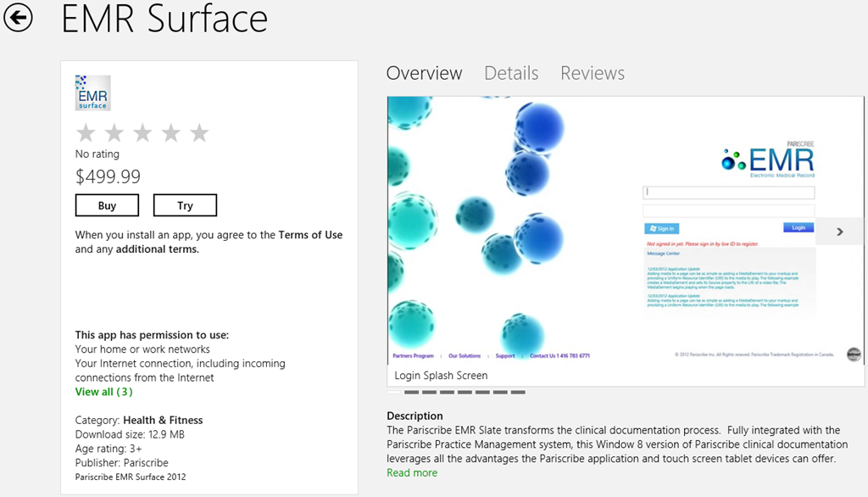Click the first rating star
Image resolution: width=868 pixels, height=497 pixels.
(86, 133)
